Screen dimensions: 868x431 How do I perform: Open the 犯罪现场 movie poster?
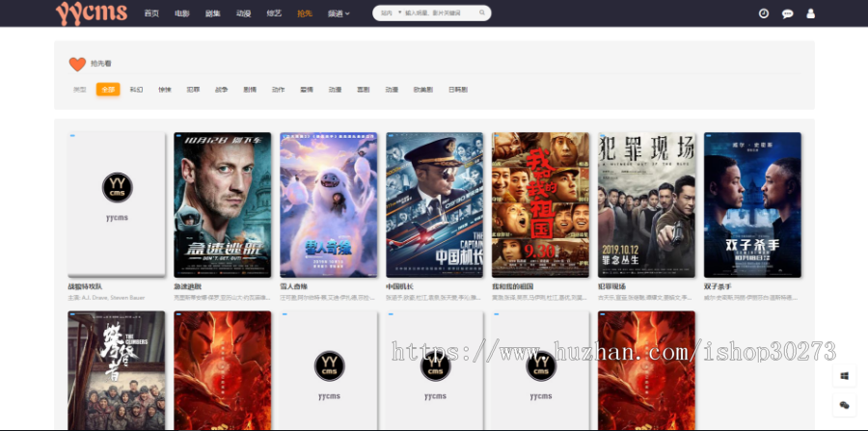(646, 204)
